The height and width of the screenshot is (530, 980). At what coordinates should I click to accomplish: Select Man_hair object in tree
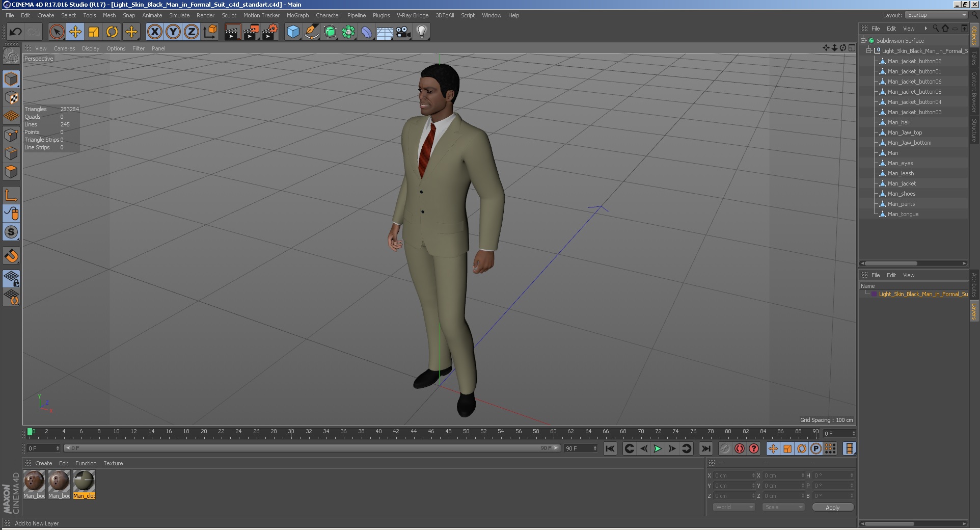[899, 122]
